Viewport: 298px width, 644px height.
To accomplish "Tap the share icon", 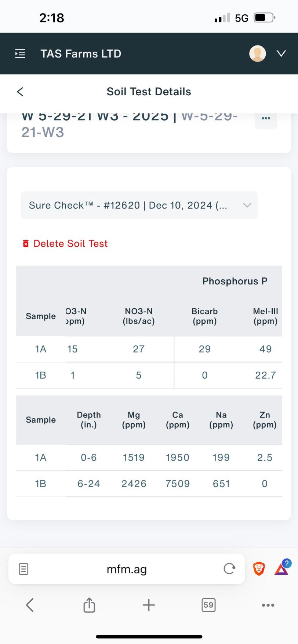I will point(89,605).
